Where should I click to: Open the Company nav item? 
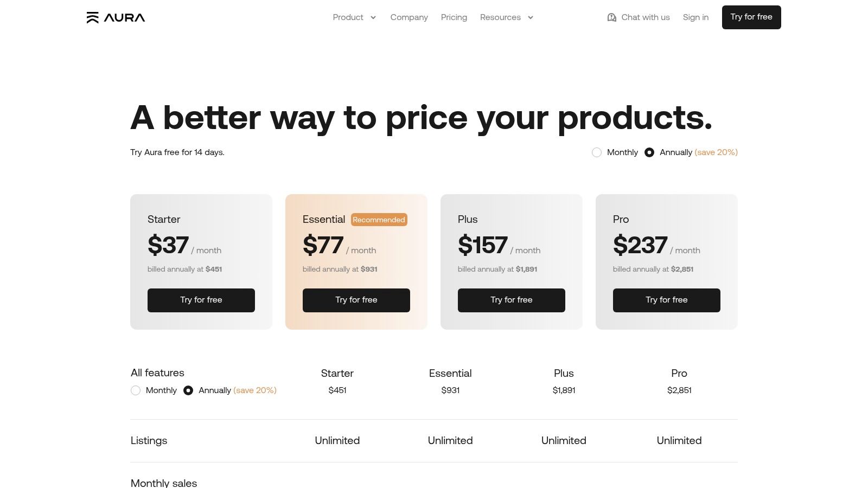[x=409, y=17]
